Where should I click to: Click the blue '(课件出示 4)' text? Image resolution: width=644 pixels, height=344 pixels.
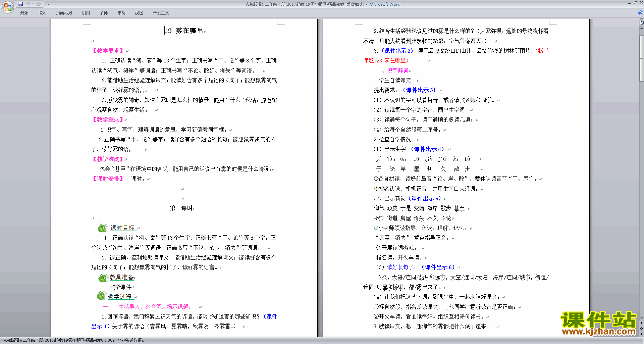(x=428, y=149)
